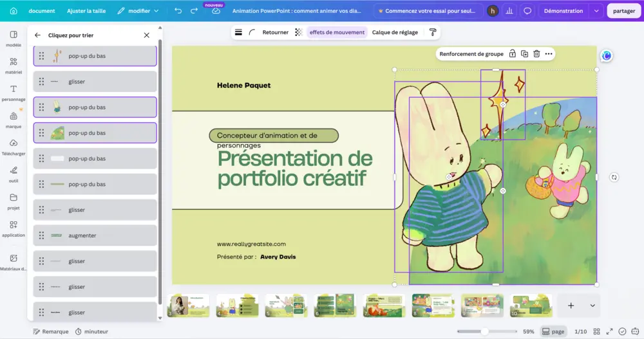Click Calque de réglage option
The height and width of the screenshot is (339, 644).
395,32
